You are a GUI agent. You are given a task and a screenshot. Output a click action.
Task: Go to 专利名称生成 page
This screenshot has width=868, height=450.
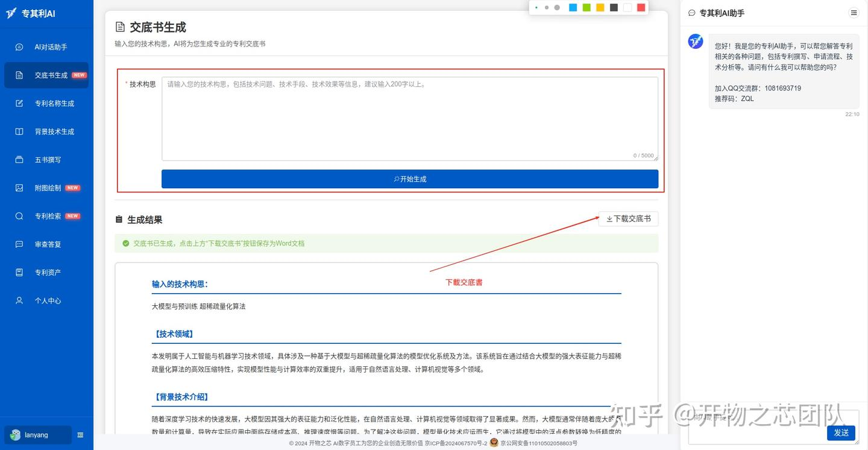(x=46, y=103)
